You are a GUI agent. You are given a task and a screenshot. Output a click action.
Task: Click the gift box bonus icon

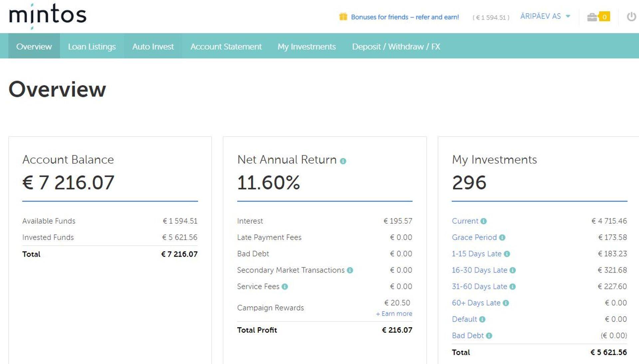343,17
